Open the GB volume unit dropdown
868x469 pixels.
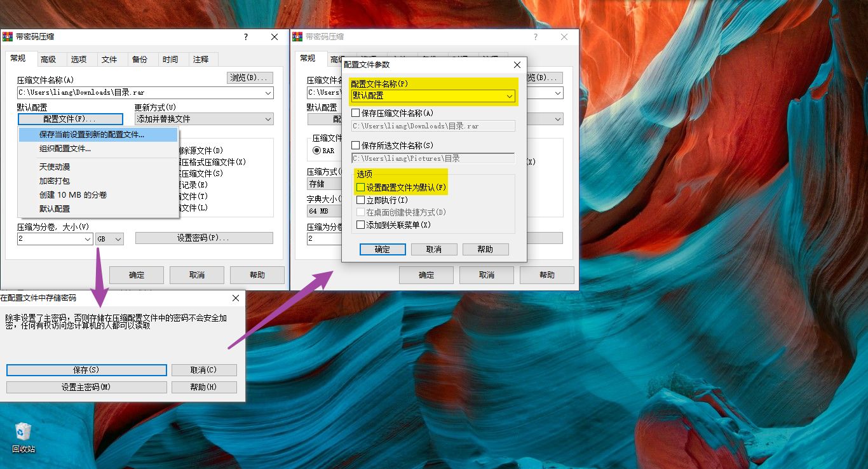[109, 239]
